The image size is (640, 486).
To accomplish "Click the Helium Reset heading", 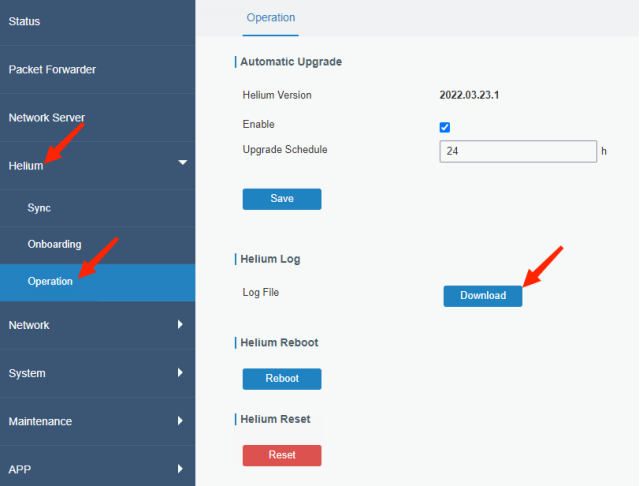I will tap(276, 419).
